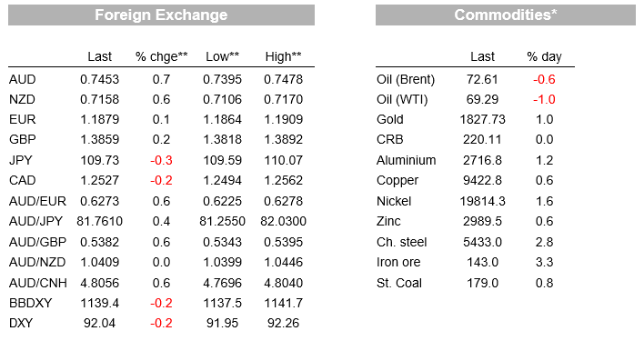644x341 pixels.
Task: Click the DXY high value 92.26
Action: click(x=284, y=323)
